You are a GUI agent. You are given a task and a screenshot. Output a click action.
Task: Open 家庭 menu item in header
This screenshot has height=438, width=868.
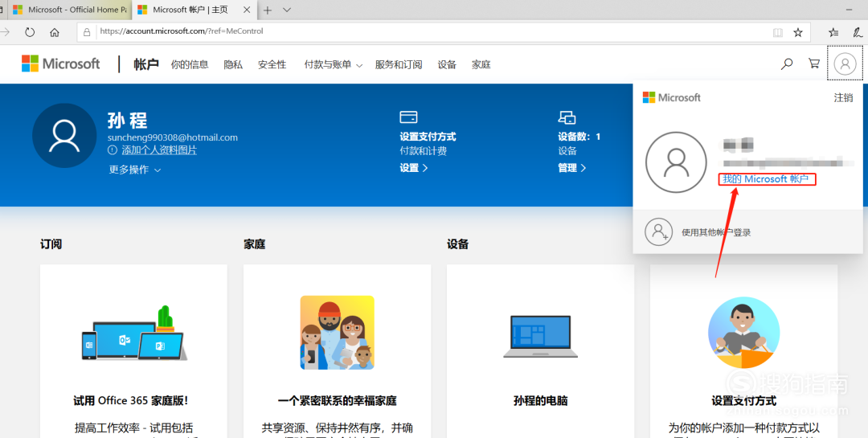click(481, 65)
